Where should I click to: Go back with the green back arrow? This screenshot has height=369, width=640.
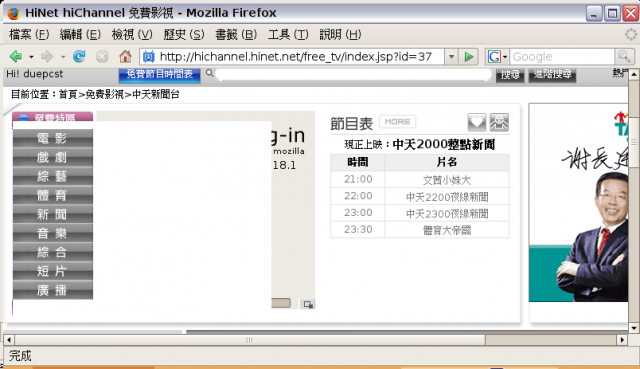[16, 56]
